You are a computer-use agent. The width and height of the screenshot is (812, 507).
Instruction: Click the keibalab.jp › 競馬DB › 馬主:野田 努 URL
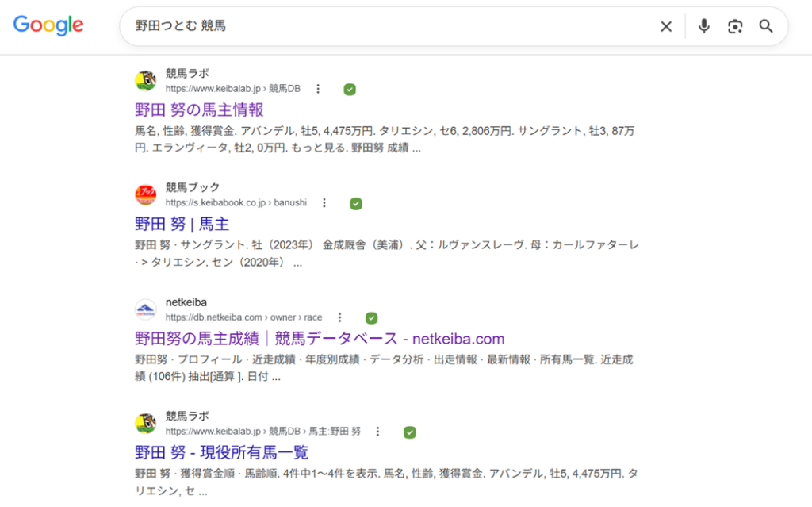pyautogui.click(x=263, y=432)
